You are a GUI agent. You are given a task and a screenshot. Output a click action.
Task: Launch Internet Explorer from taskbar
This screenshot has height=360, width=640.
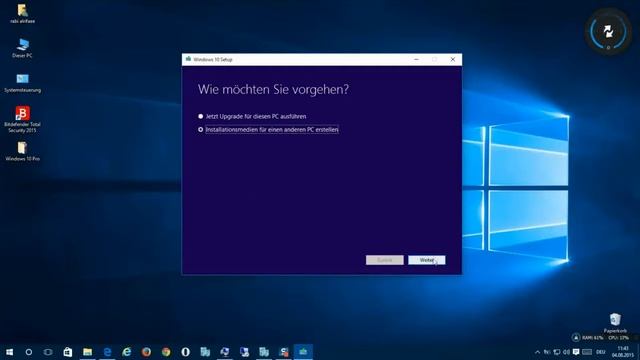(x=127, y=352)
